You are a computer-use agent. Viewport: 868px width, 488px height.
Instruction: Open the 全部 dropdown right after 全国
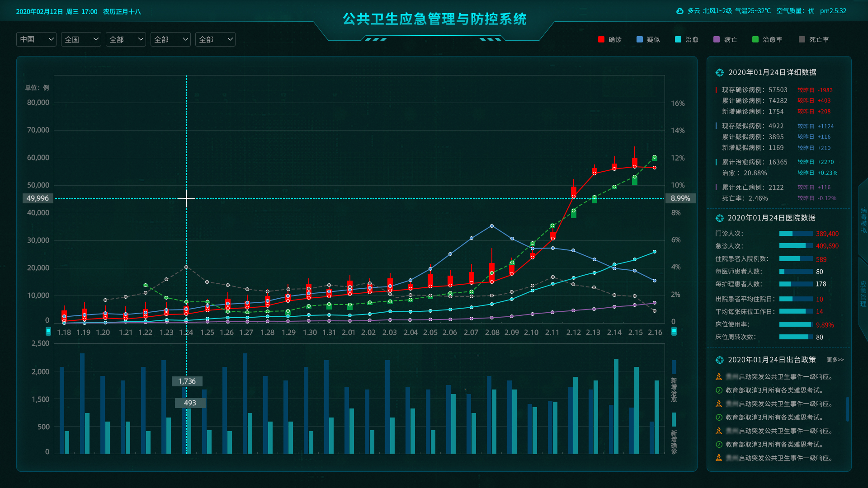(x=126, y=39)
